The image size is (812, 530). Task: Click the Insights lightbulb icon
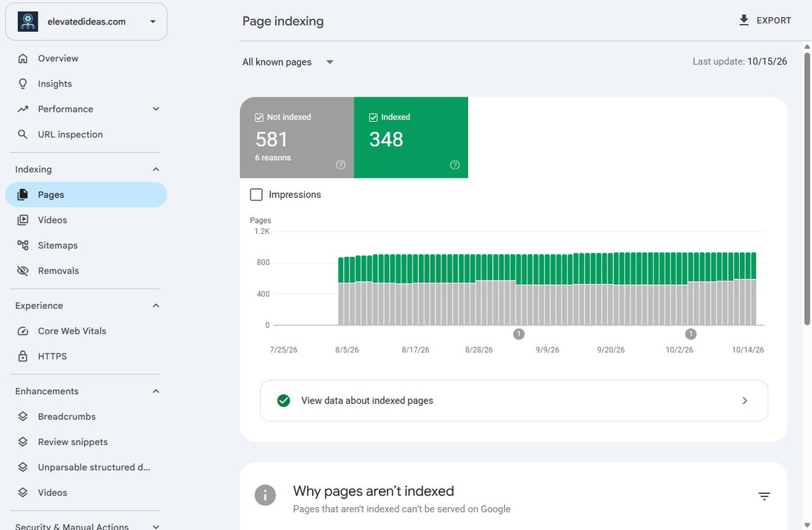pos(23,84)
